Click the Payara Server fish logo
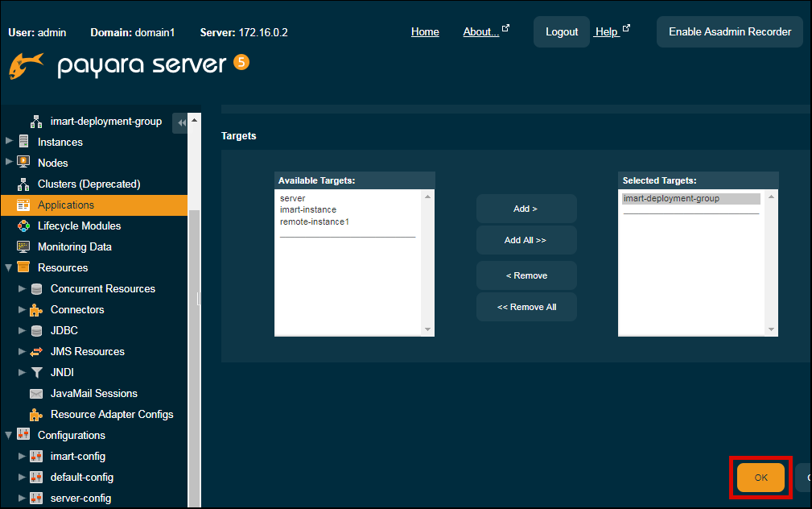812x509 pixels. [26, 66]
